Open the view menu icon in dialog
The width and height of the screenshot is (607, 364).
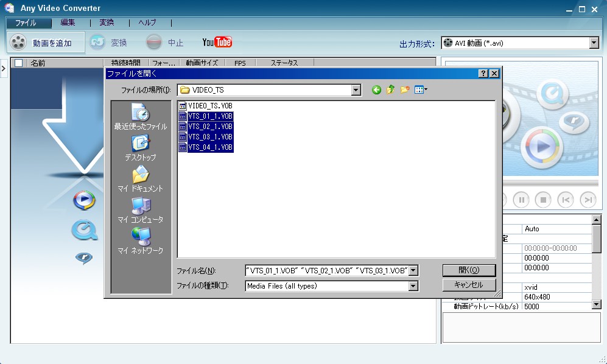click(x=421, y=90)
